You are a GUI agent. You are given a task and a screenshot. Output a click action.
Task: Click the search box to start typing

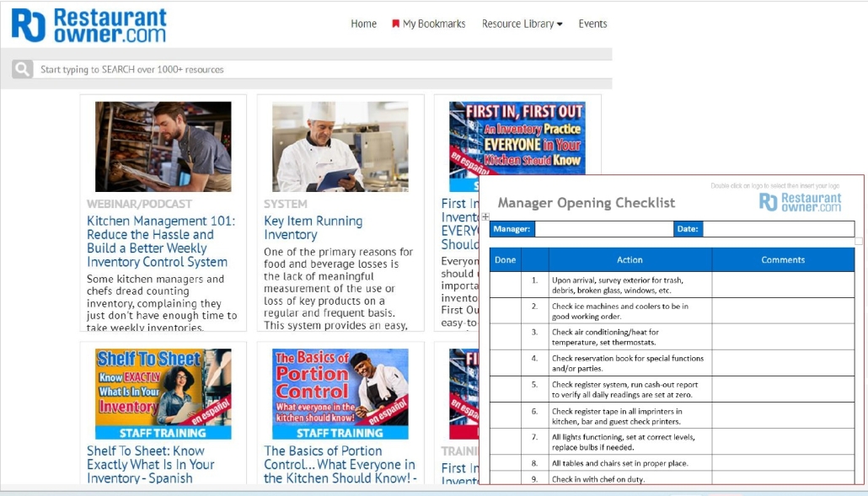pos(253,70)
